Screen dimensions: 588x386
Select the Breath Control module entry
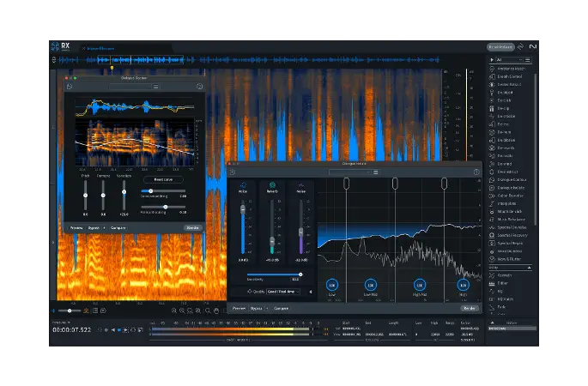coord(512,76)
